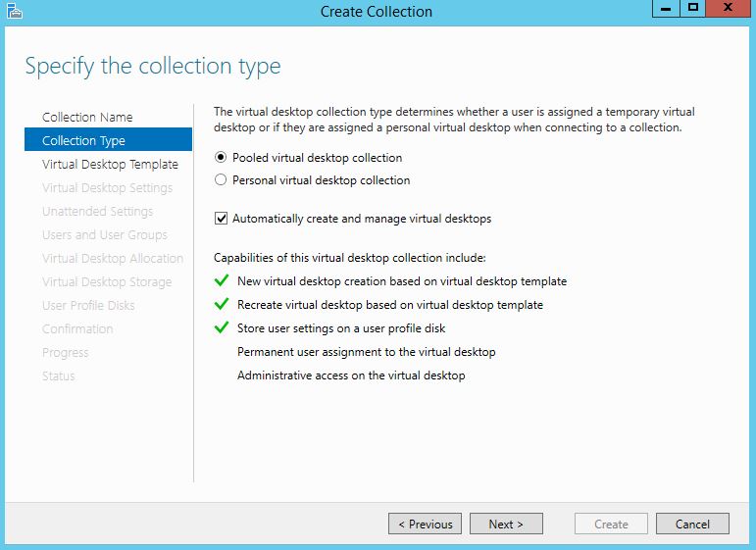Minimize the Create Collection window

(x=665, y=9)
